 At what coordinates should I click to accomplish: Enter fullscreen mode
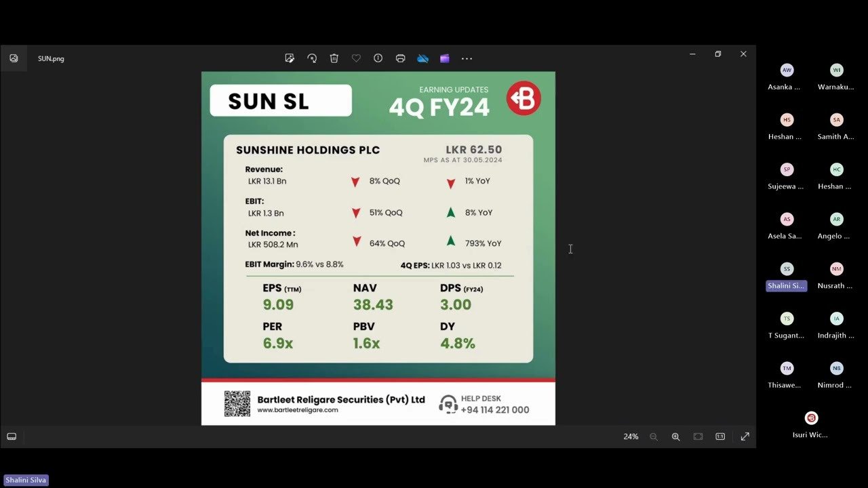click(x=745, y=436)
